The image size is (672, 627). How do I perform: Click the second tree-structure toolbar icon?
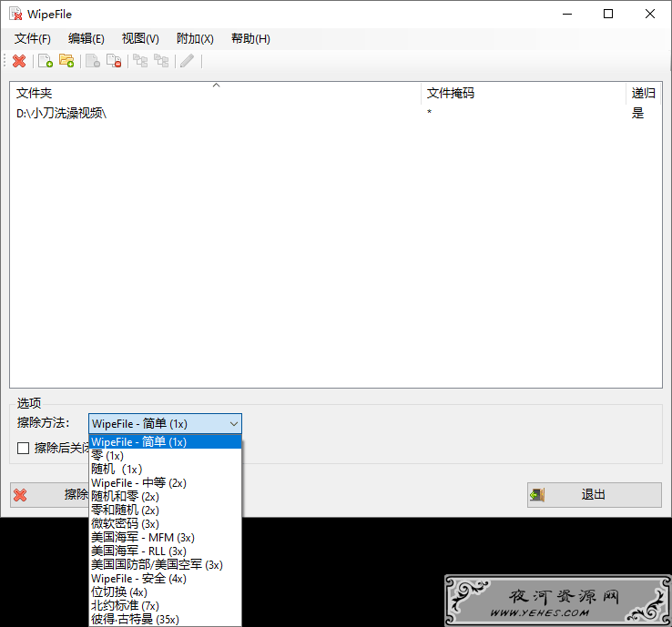point(161,61)
